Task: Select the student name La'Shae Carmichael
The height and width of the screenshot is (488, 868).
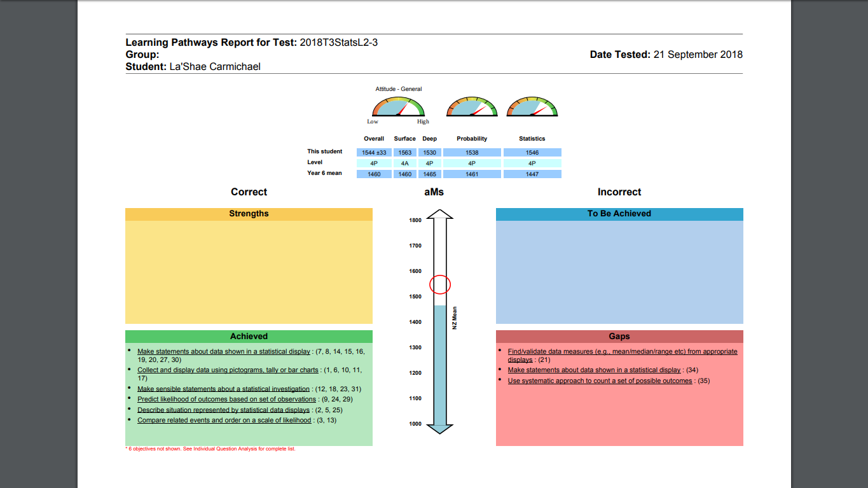Action: (x=215, y=67)
